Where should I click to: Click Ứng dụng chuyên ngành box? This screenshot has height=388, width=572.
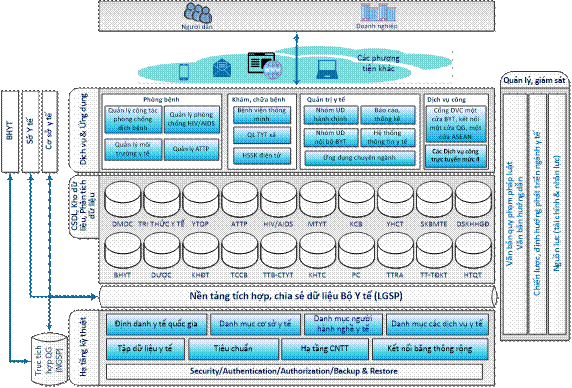(x=360, y=158)
